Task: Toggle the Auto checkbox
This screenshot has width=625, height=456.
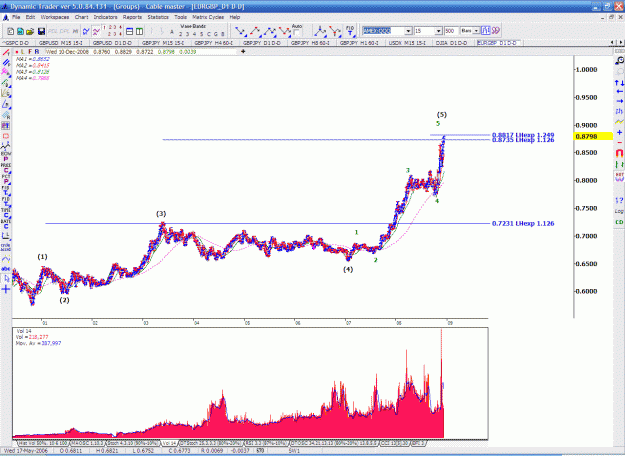Action: click(297, 33)
